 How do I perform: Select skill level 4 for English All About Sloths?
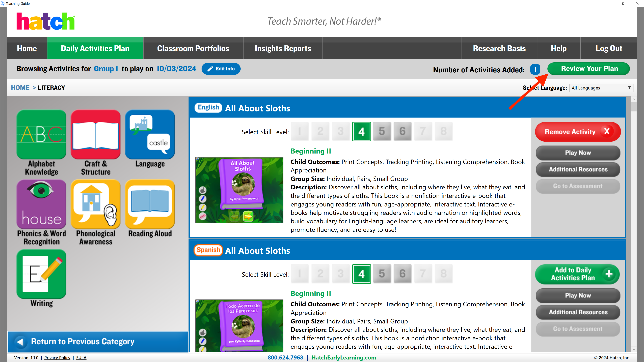tap(362, 131)
